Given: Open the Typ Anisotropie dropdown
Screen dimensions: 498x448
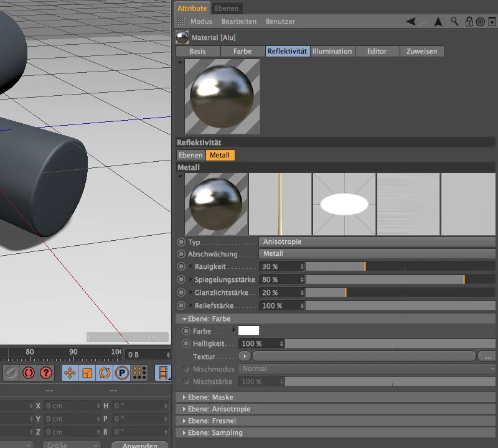Looking at the screenshot, I should (377, 242).
